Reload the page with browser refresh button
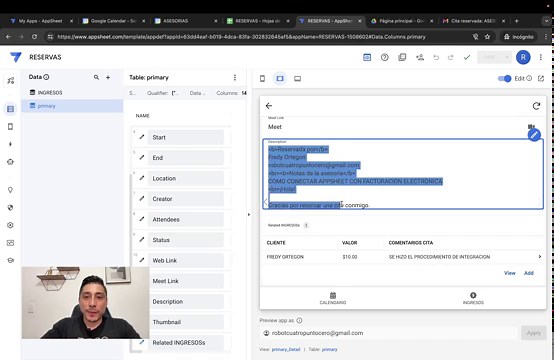This screenshot has width=554, height=360. [x=34, y=37]
